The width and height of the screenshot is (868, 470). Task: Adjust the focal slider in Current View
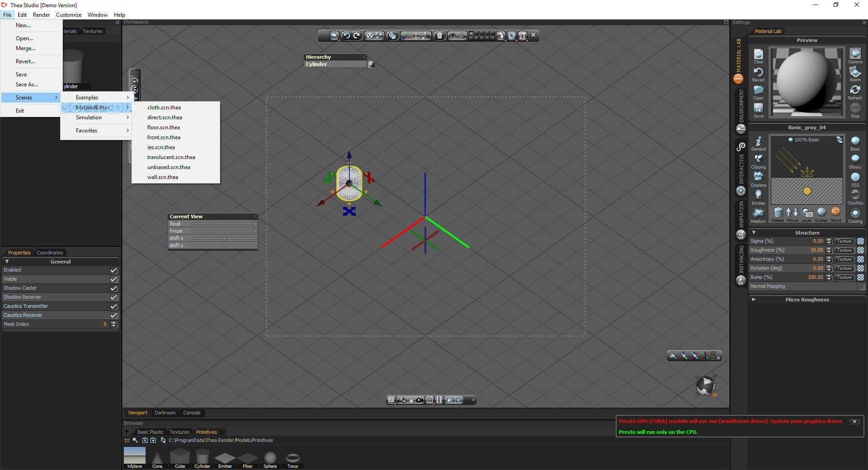point(224,224)
